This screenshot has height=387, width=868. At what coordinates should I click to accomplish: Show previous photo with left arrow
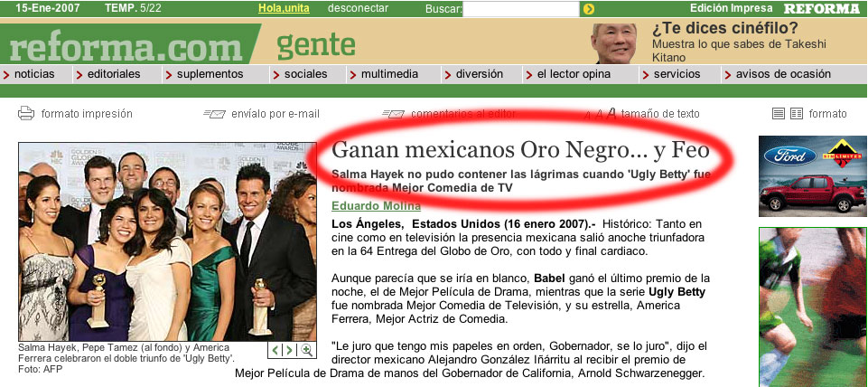[x=275, y=350]
